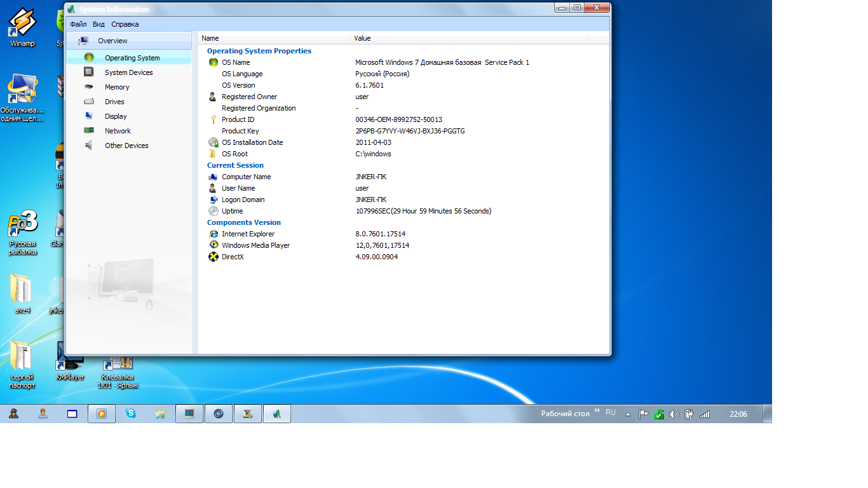The image size is (868, 488).
Task: Click the User Name person icon
Action: click(213, 188)
